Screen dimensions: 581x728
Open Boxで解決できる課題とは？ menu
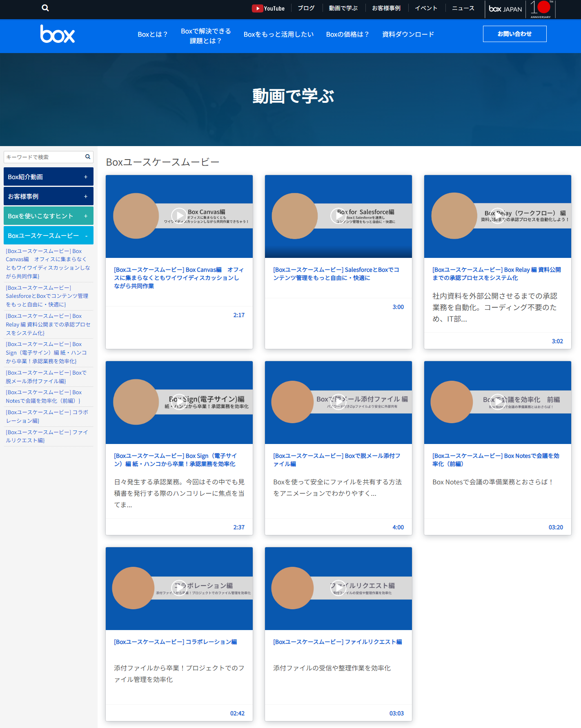point(205,36)
